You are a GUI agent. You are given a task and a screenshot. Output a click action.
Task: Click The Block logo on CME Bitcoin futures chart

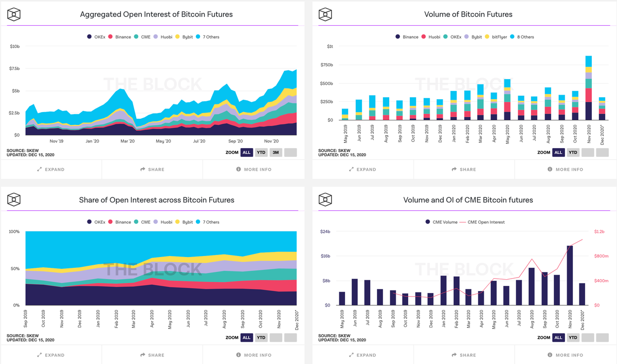click(x=325, y=199)
